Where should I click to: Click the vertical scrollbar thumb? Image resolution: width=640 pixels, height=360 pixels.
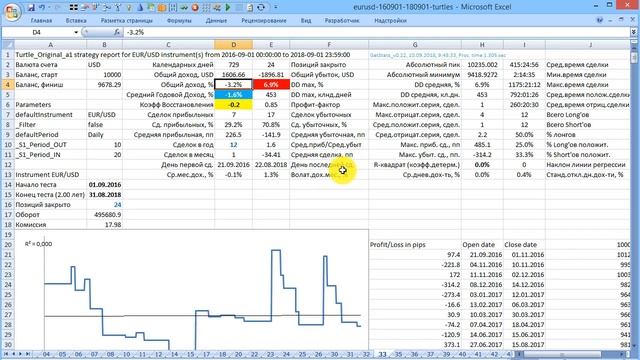tap(634, 57)
